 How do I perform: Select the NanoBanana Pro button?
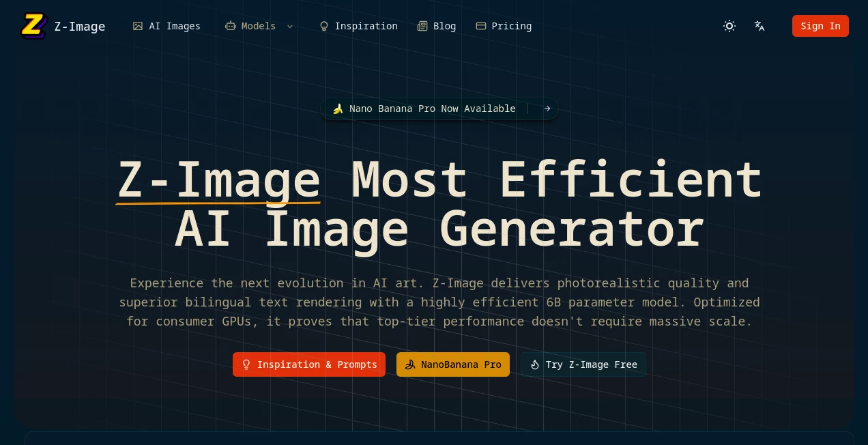pos(453,364)
